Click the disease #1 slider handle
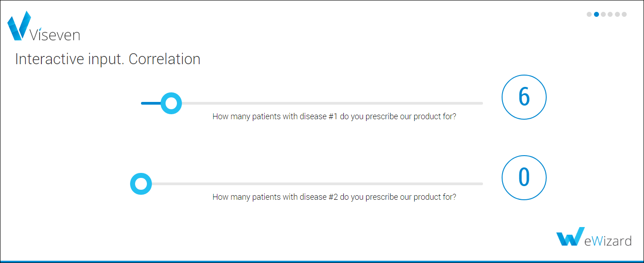This screenshot has width=644, height=263. tap(171, 103)
